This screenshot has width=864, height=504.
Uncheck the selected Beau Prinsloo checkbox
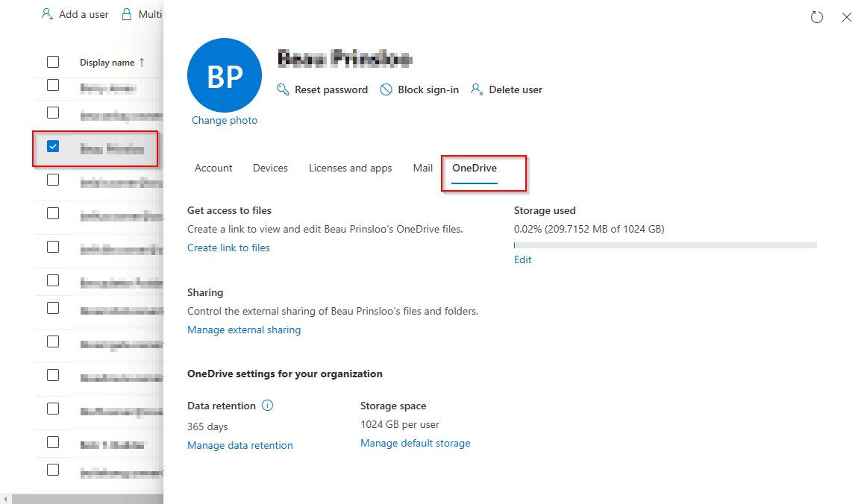52,146
